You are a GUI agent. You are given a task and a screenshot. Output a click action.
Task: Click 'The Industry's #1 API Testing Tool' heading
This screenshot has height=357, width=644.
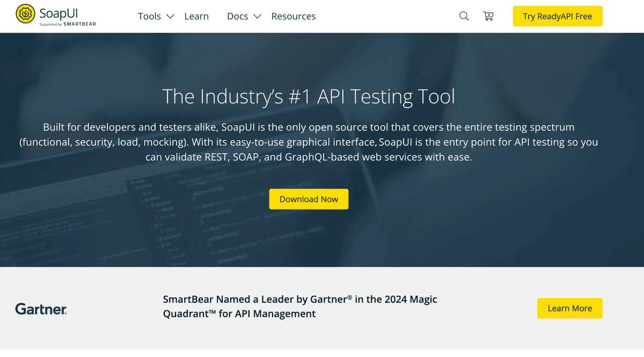point(309,96)
